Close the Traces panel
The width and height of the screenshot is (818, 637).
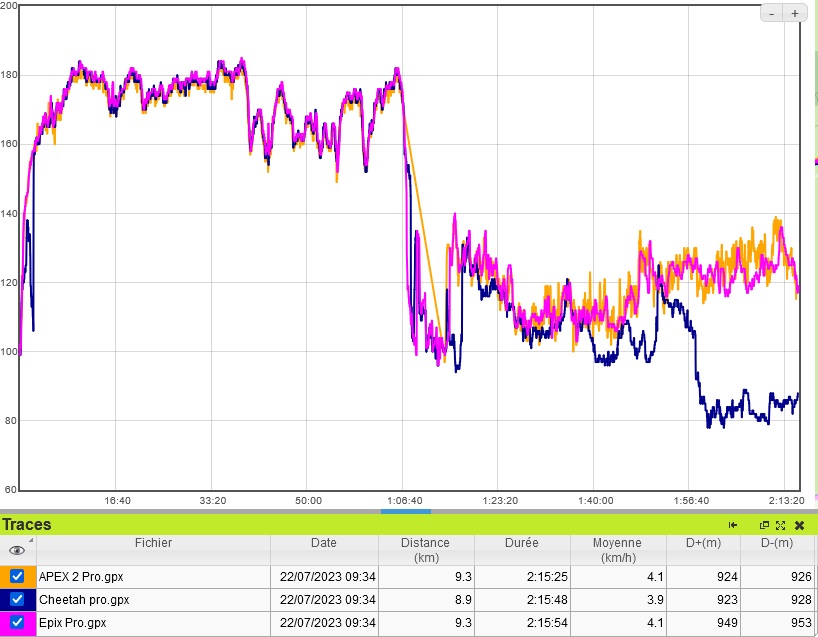point(799,525)
